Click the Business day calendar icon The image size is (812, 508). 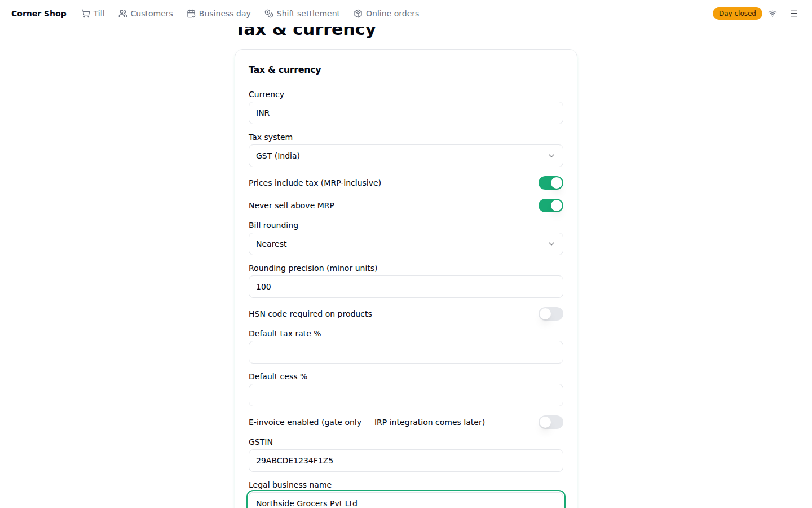tap(191, 14)
